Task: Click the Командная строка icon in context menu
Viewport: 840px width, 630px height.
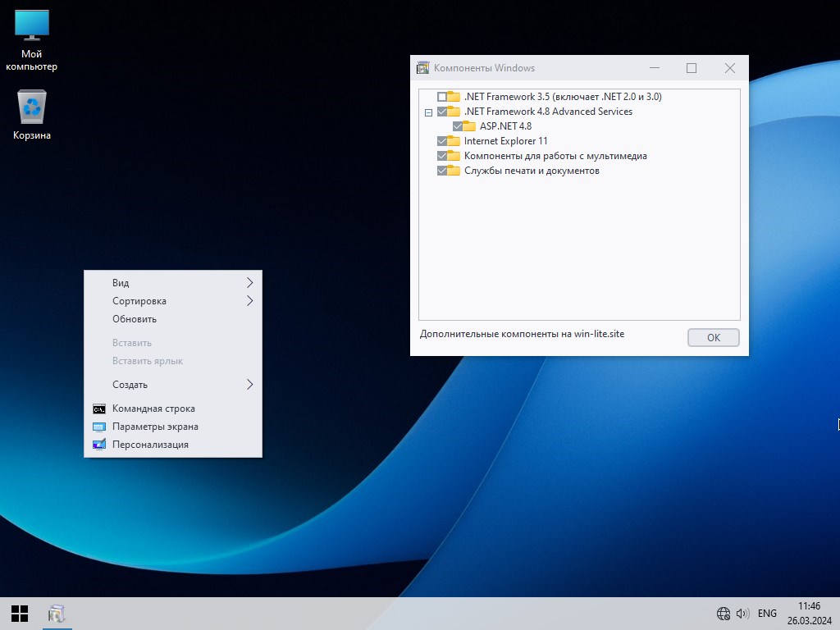Action: 99,409
